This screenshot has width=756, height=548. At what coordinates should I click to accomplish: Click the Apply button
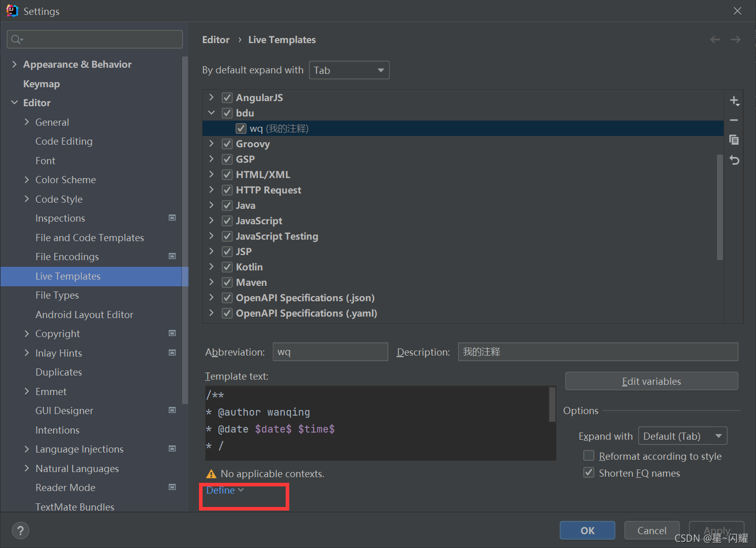pyautogui.click(x=717, y=531)
